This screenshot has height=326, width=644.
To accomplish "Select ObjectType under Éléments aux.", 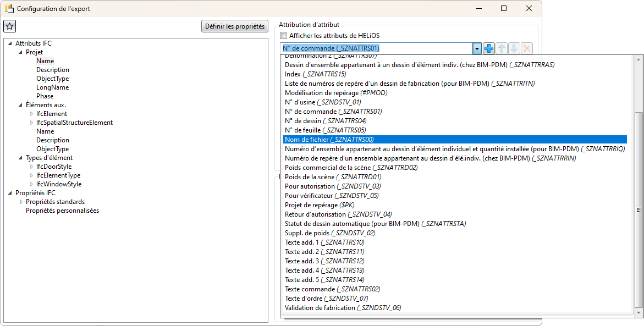I will click(53, 149).
